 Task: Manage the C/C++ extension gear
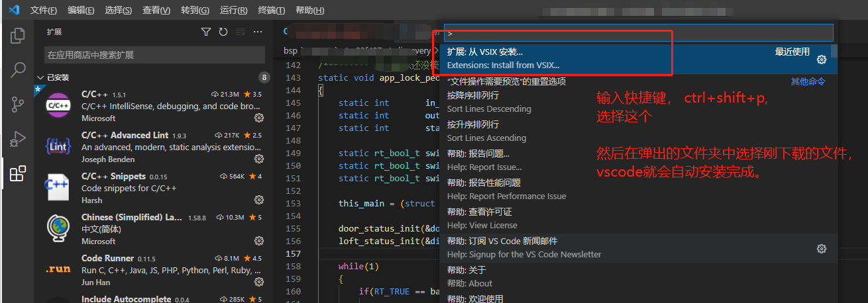point(259,118)
